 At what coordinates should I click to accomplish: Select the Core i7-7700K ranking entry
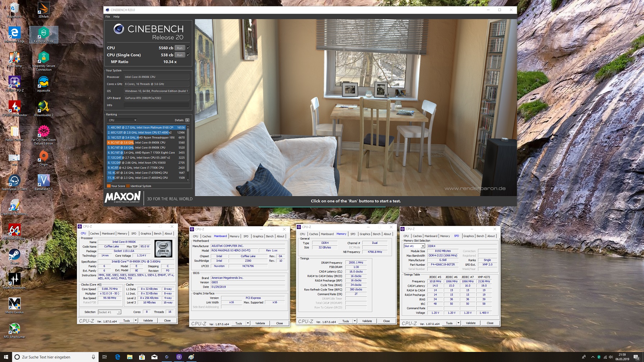click(x=146, y=168)
